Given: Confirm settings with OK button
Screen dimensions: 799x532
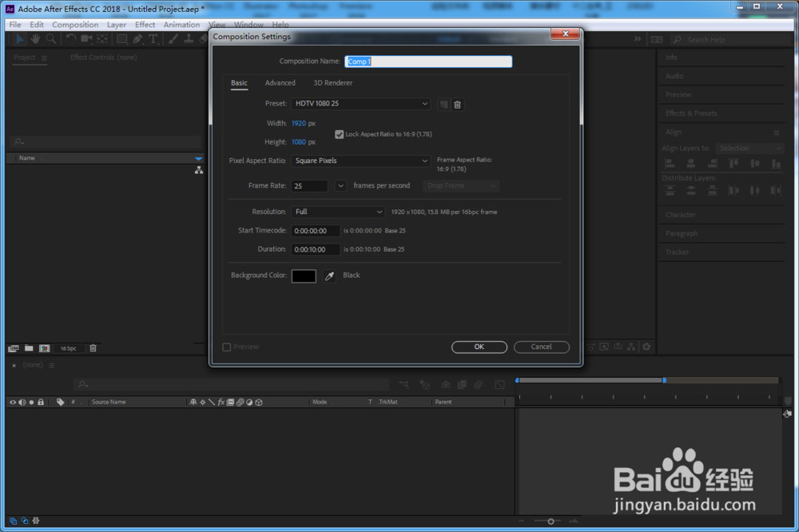Looking at the screenshot, I should pyautogui.click(x=479, y=347).
